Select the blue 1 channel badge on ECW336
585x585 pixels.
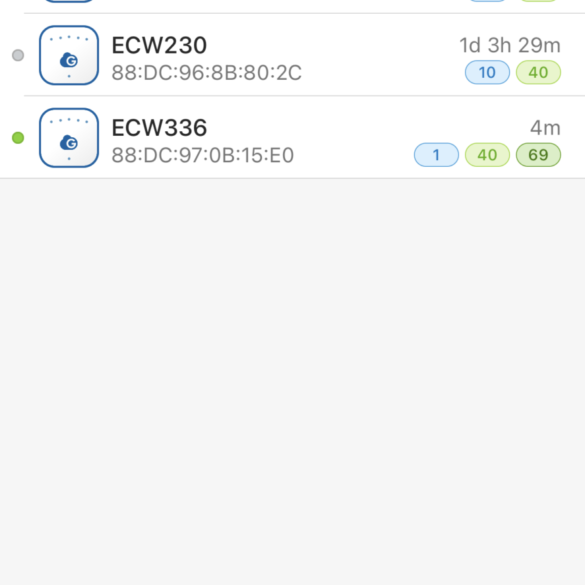(x=437, y=155)
